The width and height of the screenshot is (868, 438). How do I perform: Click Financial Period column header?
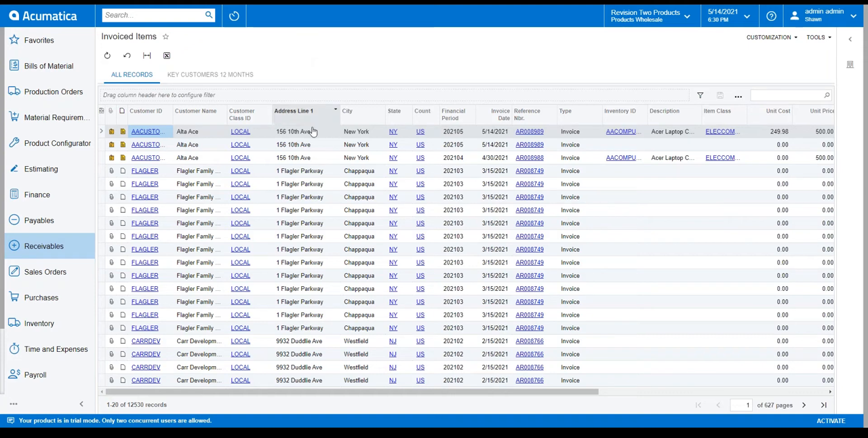tap(456, 114)
